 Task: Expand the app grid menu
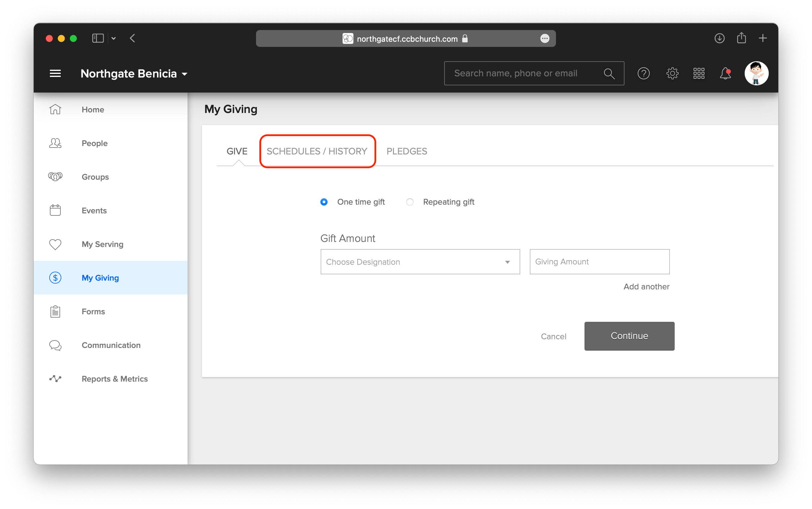point(699,73)
